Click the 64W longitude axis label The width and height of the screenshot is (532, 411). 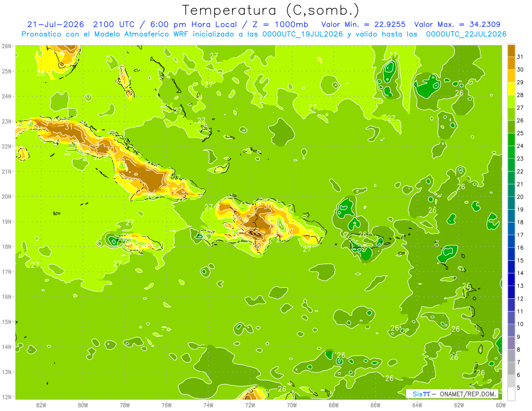[x=417, y=405]
